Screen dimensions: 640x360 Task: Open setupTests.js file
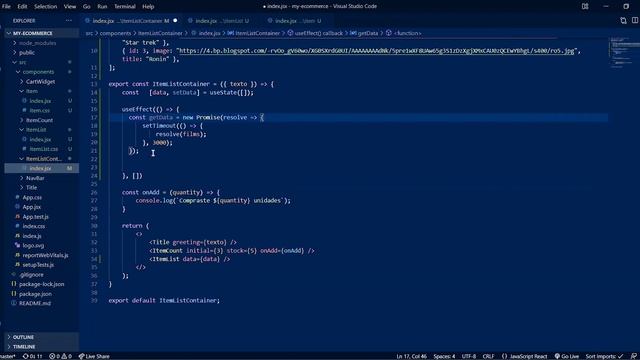click(x=38, y=265)
